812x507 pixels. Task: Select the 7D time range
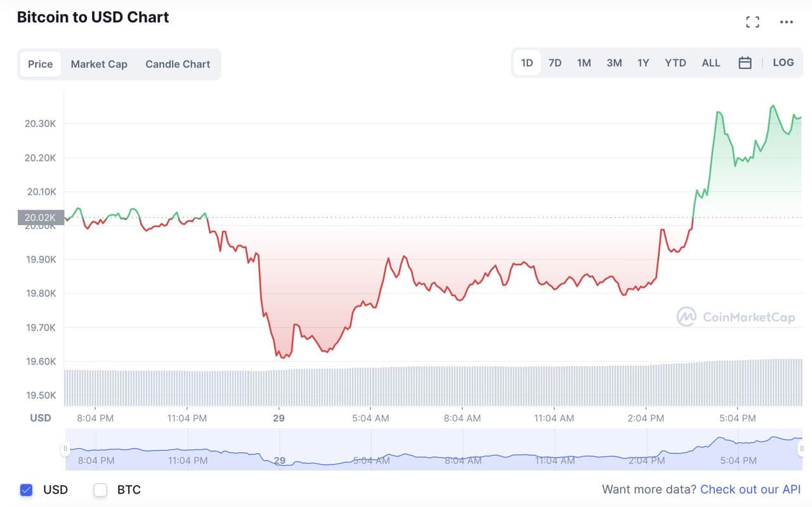(555, 63)
